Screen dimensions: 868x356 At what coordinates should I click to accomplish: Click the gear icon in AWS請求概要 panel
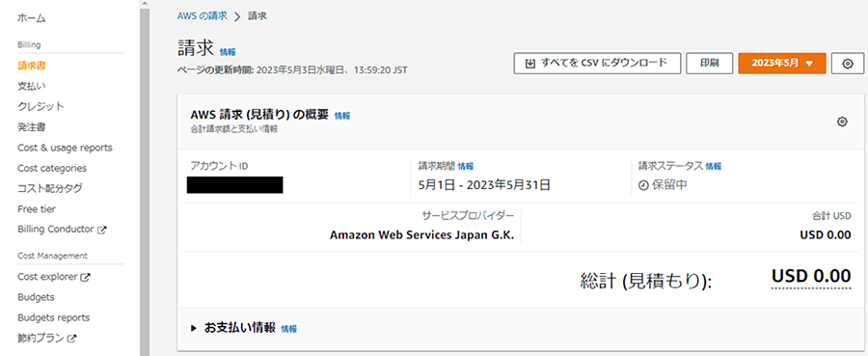[x=842, y=122]
